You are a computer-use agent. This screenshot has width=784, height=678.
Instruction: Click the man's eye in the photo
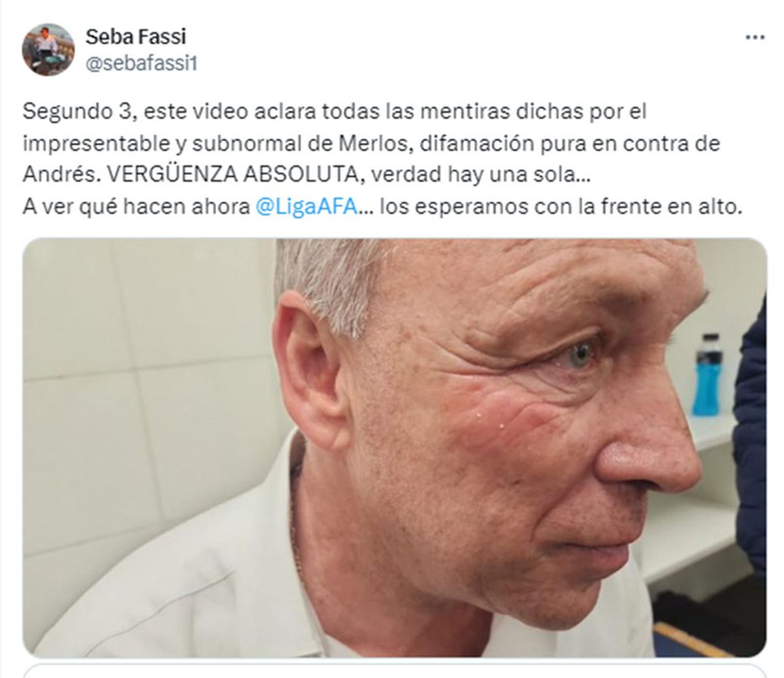581,353
